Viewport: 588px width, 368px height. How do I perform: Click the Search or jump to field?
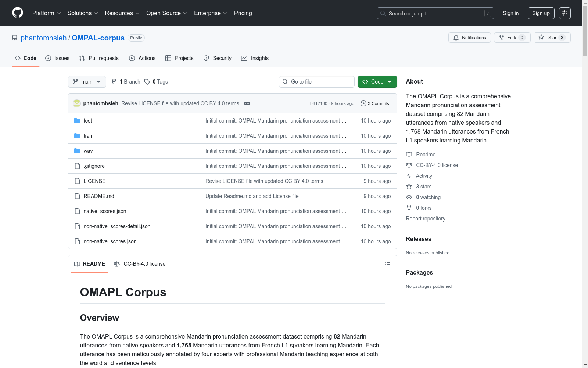435,13
